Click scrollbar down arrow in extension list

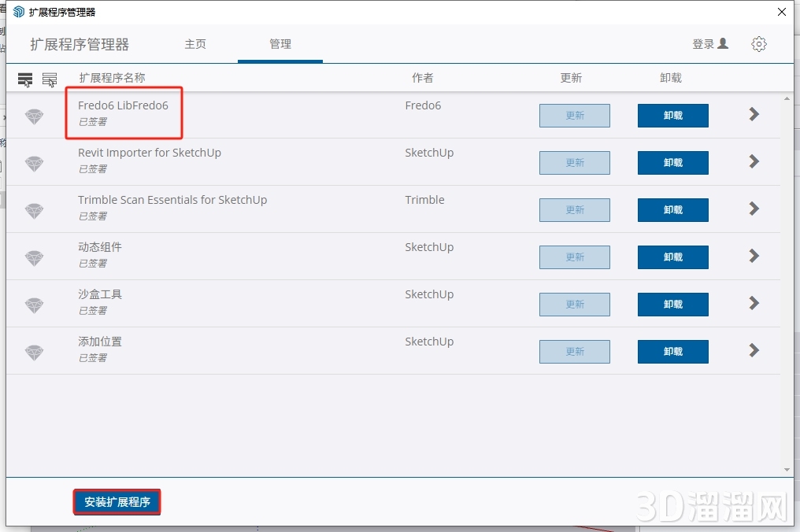787,470
